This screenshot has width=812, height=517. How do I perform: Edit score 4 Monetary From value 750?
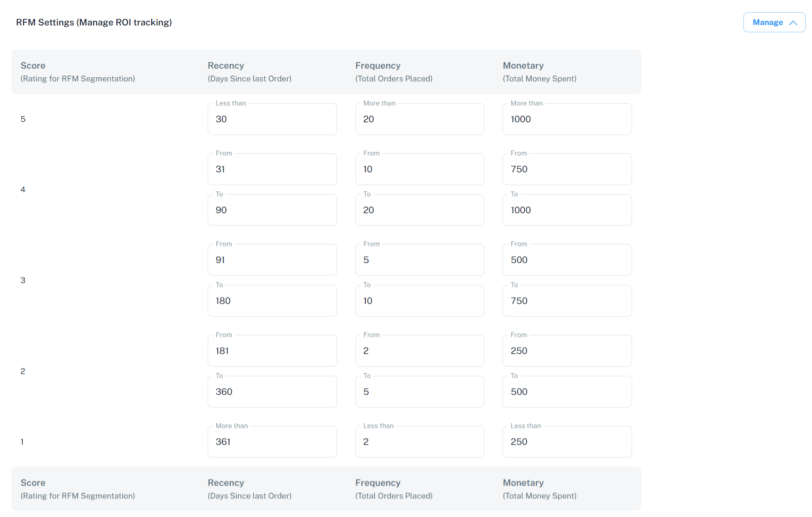click(x=567, y=169)
